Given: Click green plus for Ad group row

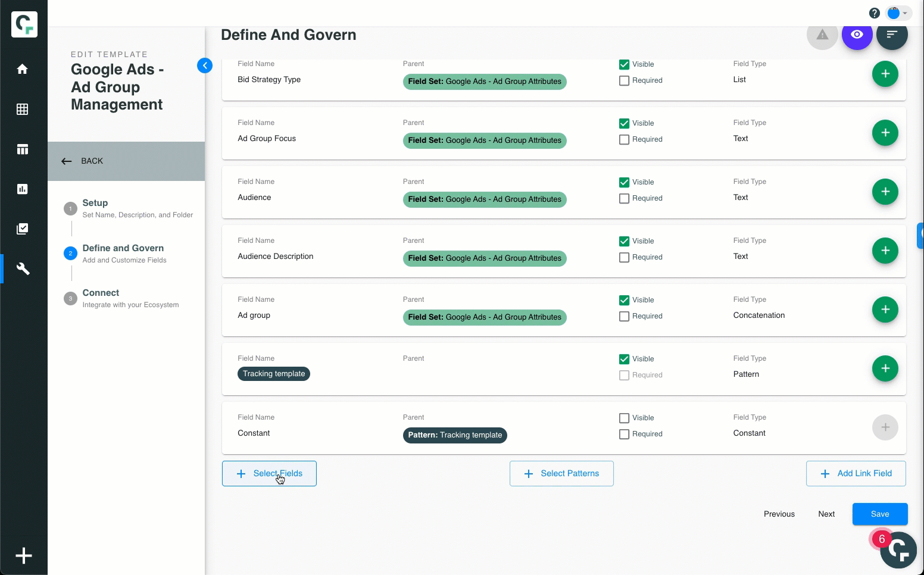Looking at the screenshot, I should (x=885, y=310).
